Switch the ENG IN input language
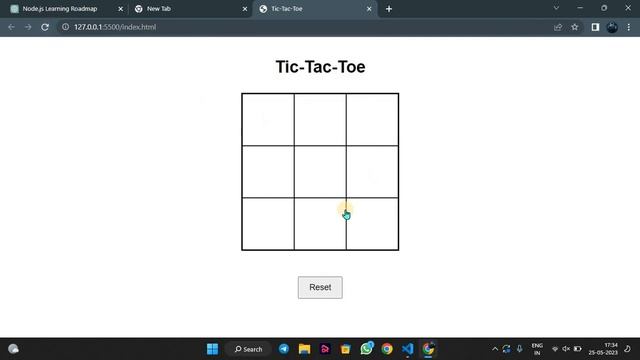Image resolution: width=640 pixels, height=360 pixels. click(537, 349)
